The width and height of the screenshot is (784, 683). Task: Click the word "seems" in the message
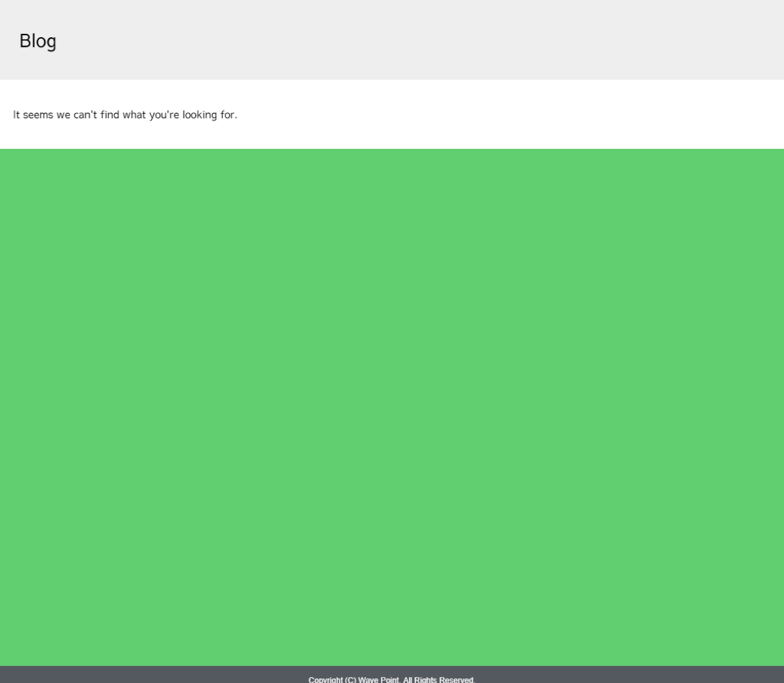[x=38, y=115]
